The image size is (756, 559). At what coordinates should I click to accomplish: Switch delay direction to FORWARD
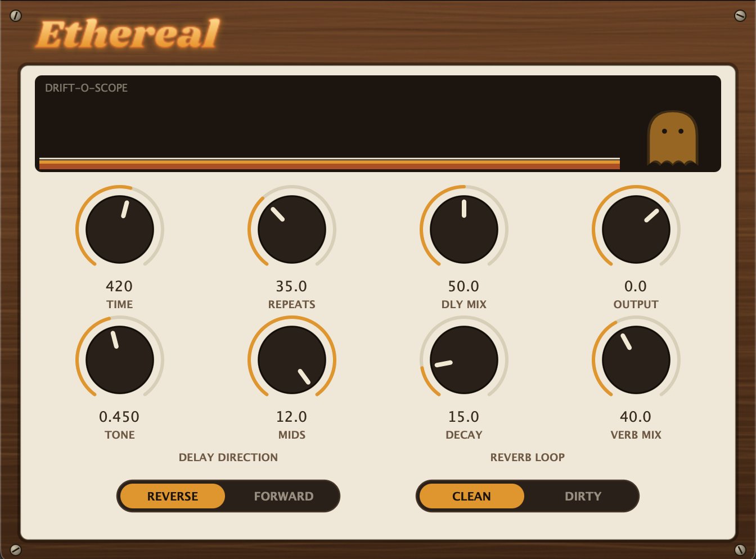[x=283, y=496]
